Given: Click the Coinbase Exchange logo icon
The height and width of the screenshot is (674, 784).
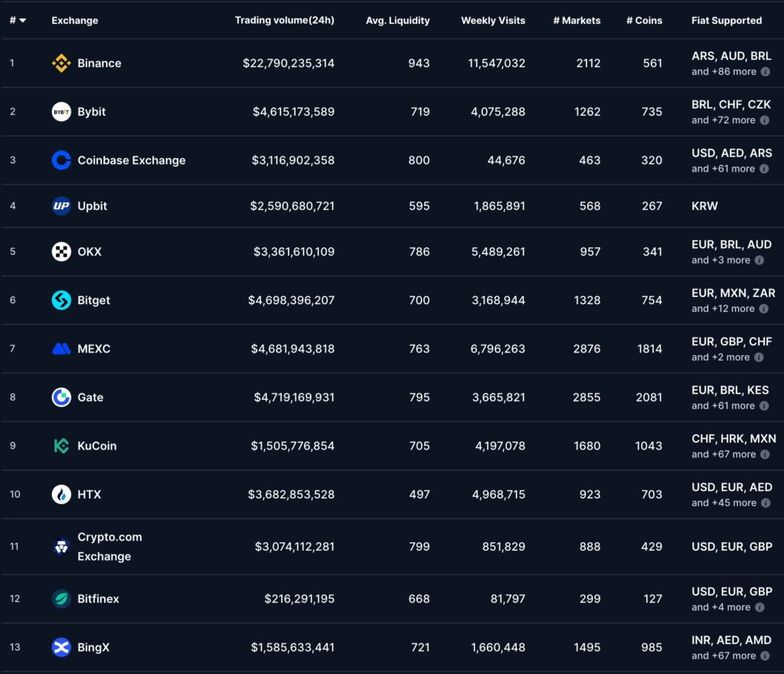Looking at the screenshot, I should point(61,161).
